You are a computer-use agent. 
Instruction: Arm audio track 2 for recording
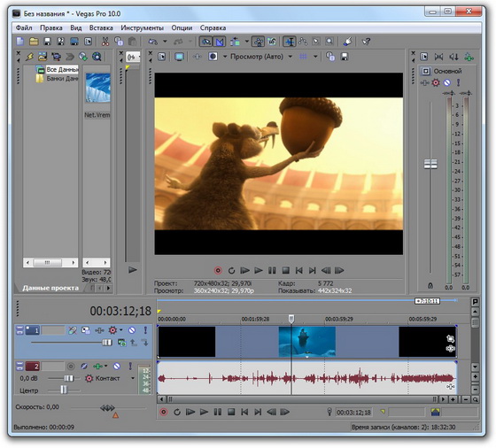[71, 367]
